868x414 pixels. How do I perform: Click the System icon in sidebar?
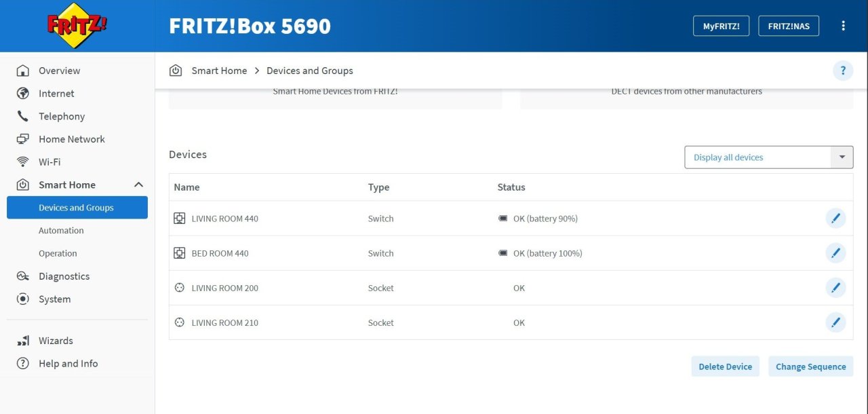(x=23, y=299)
